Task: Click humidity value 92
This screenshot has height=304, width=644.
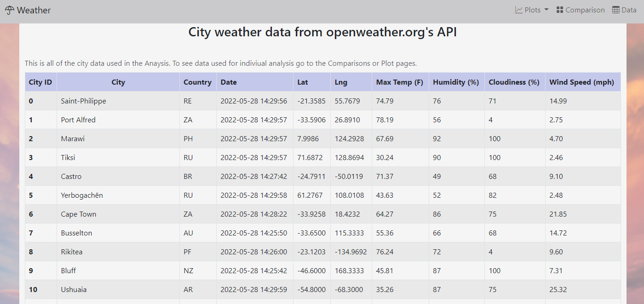Action: (x=437, y=138)
